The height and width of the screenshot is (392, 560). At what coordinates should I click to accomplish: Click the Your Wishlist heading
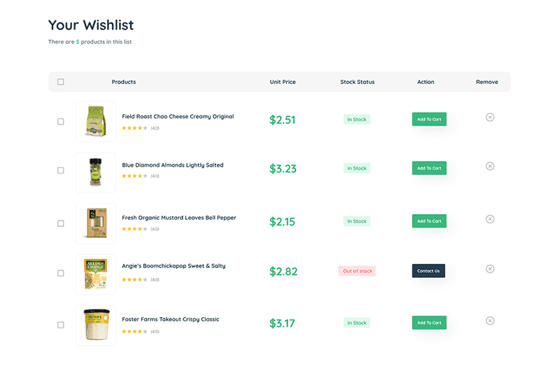[x=91, y=25]
